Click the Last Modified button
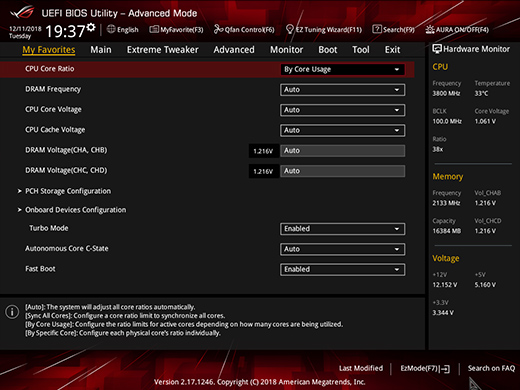The image size is (520, 390). click(361, 368)
